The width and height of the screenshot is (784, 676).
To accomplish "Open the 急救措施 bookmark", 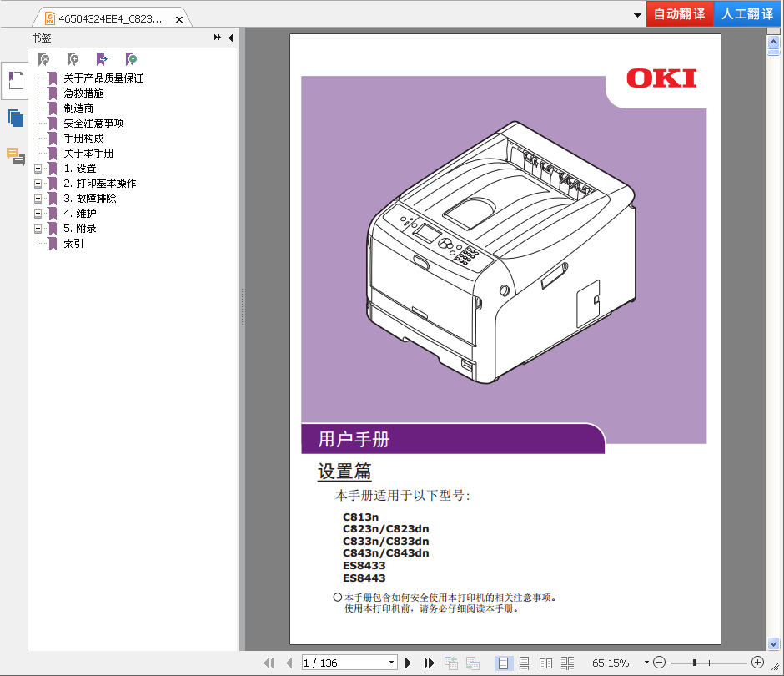I will [x=83, y=93].
